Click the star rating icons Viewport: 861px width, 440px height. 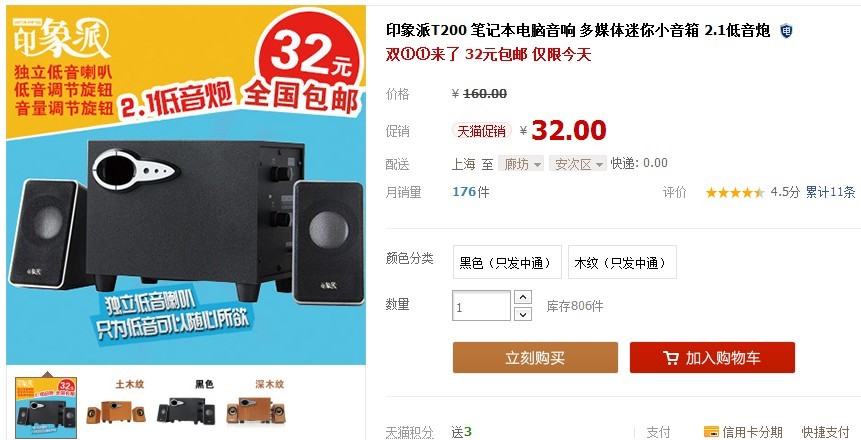click(x=735, y=192)
